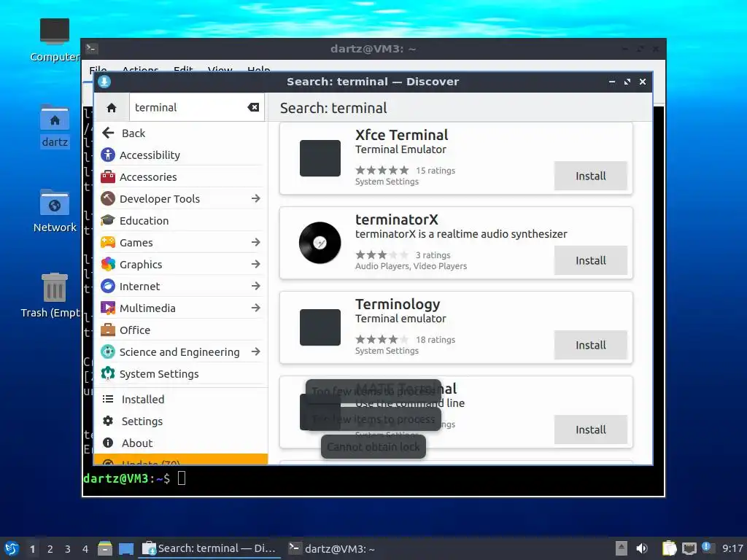Click the Graphics colorful icon
This screenshot has width=747, height=560.
pyautogui.click(x=108, y=264)
